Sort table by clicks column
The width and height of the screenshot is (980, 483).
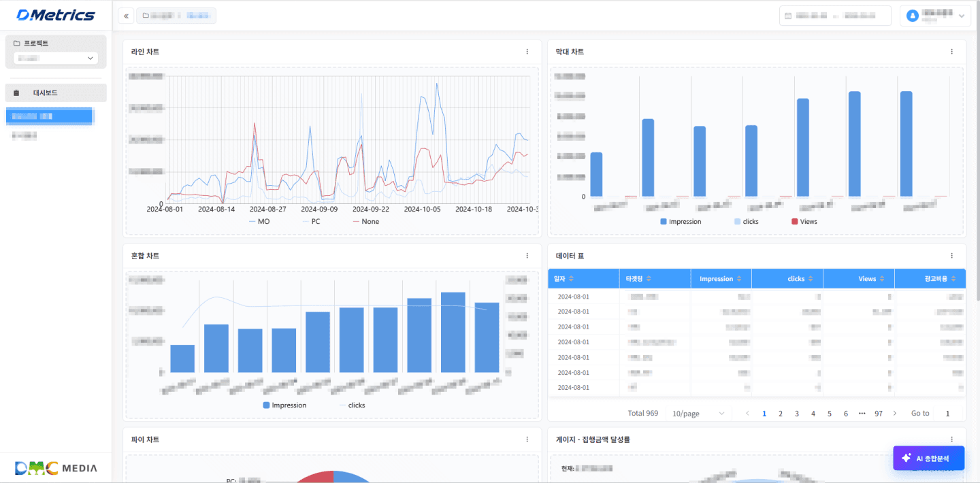pos(811,279)
